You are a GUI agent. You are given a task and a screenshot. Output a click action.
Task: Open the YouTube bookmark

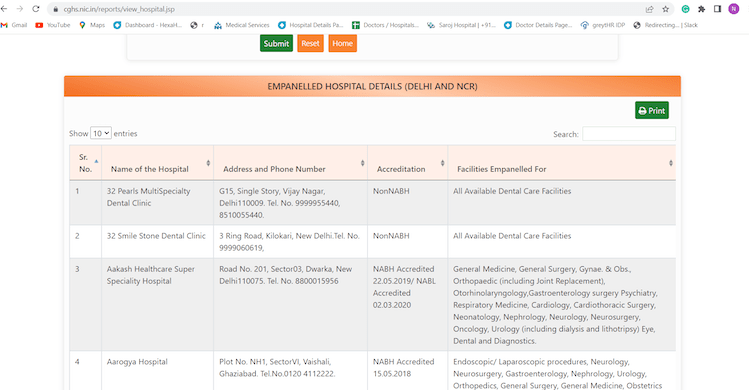coord(53,25)
